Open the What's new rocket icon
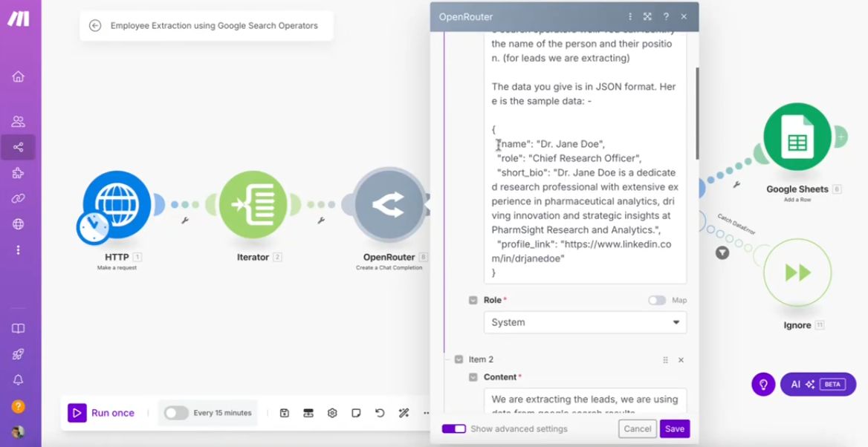 (x=19, y=354)
